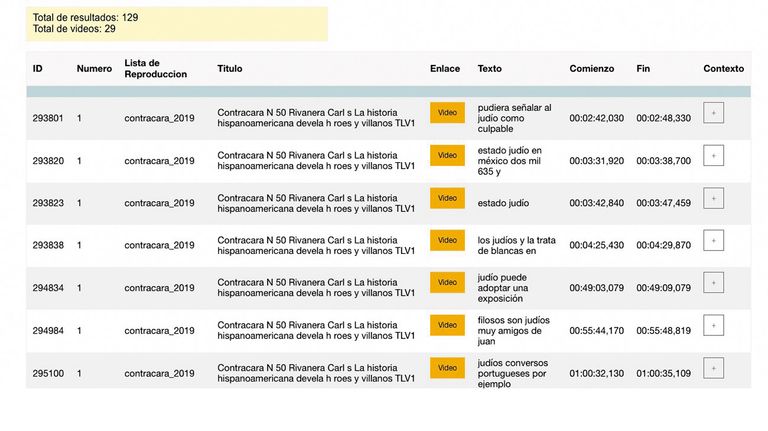Viewport: 768px width, 431px height.
Task: Expand context plus for row 293823
Action: click(713, 198)
